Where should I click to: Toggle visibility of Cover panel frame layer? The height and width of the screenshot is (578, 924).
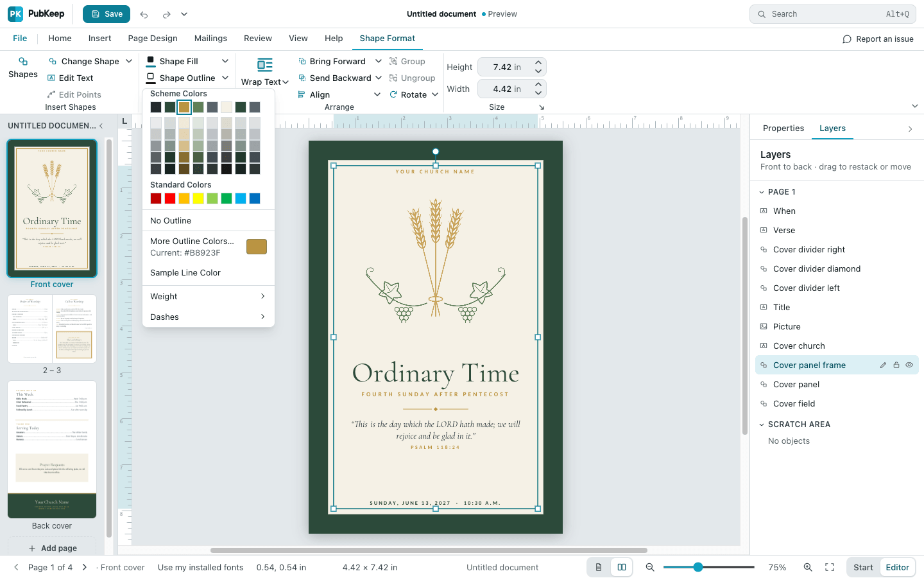909,365
